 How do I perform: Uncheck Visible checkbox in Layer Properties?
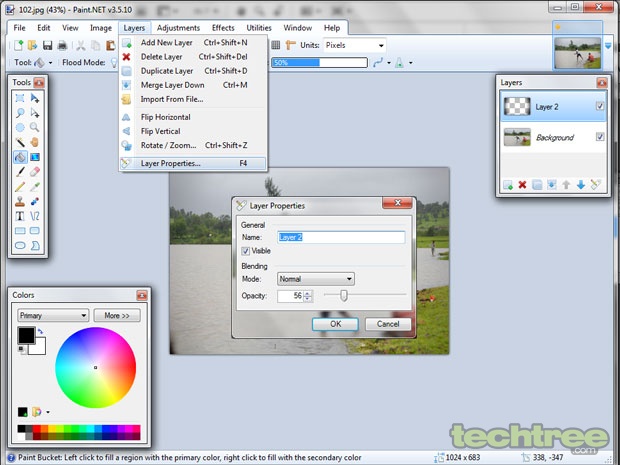tap(246, 251)
